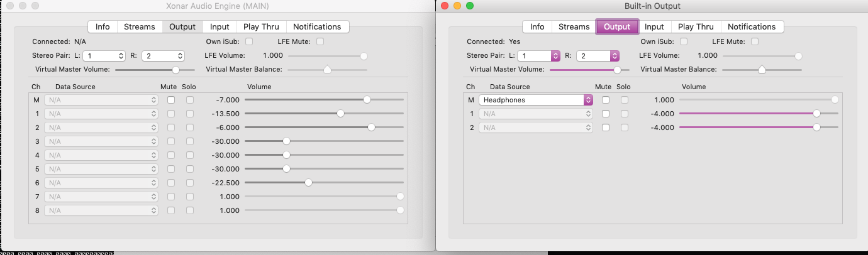Open Stereo Pair R dropdown in Xonar window
868x255 pixels.
coord(163,56)
